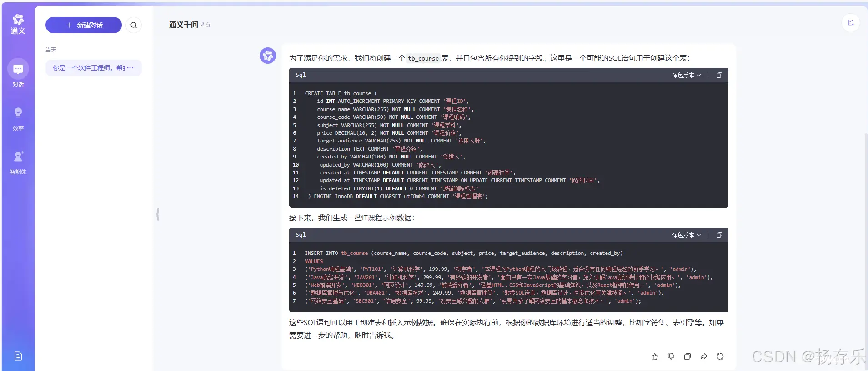Click the target_audience VARCHAR(255) line
The height and width of the screenshot is (371, 868).
(401, 141)
